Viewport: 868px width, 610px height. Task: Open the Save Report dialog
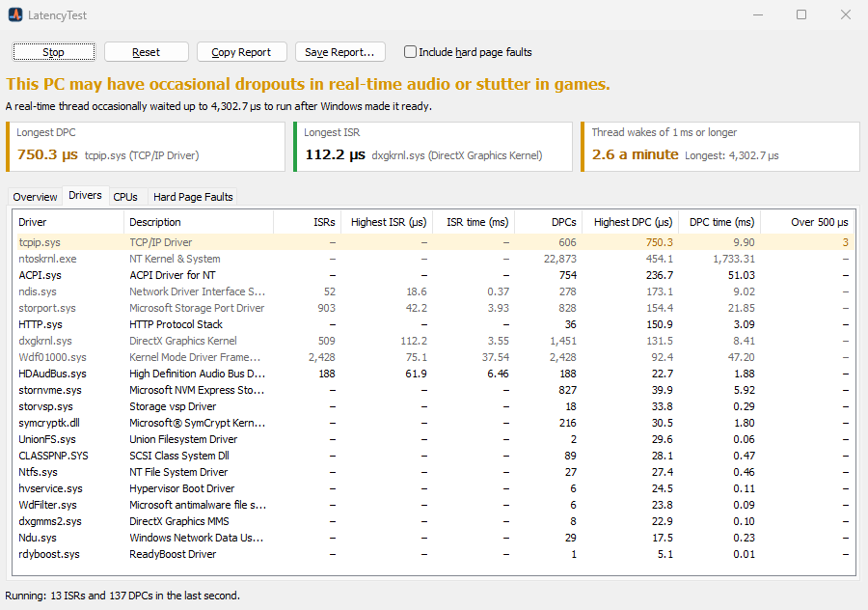[x=339, y=52]
